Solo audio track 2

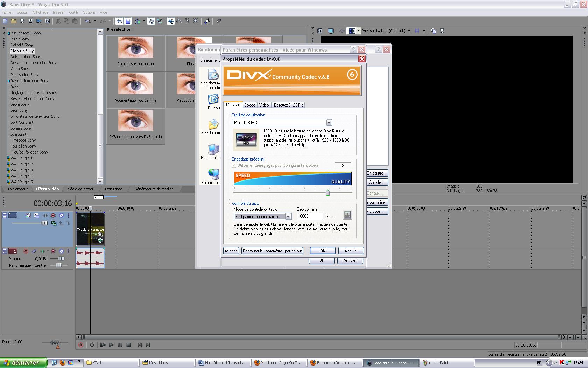click(69, 251)
